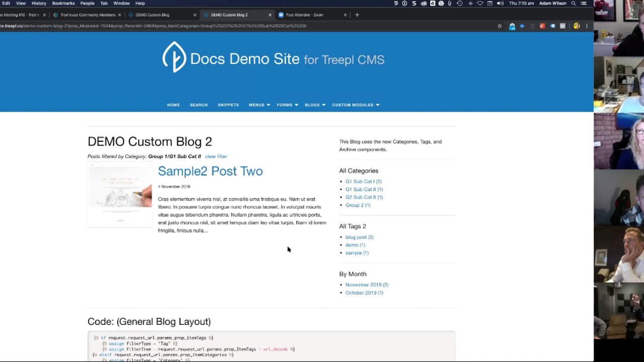Click the Treepl leaf logo in header

click(174, 57)
